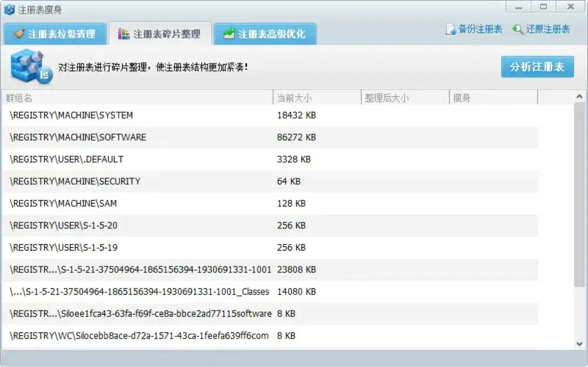Click the app icon in the title bar
Screen dimensions: 588x367
[8, 9]
